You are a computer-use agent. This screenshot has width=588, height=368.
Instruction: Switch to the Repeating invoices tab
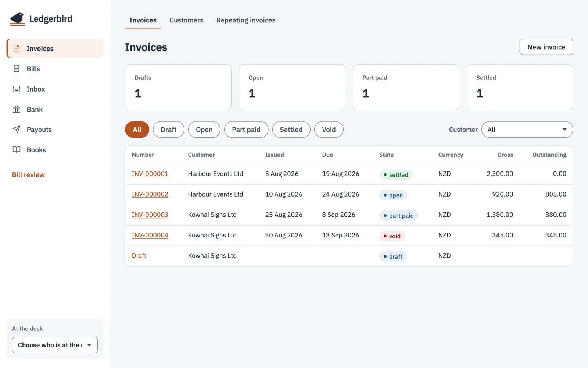pos(246,20)
